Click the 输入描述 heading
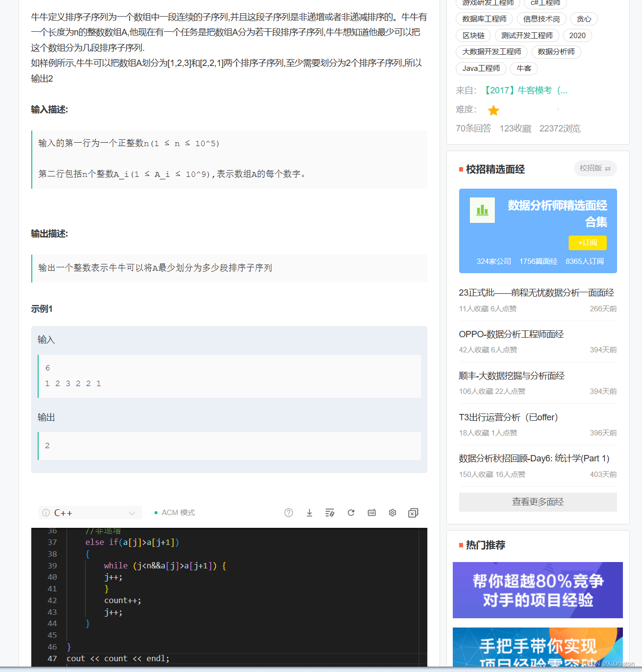The height and width of the screenshot is (672, 642). coord(49,109)
